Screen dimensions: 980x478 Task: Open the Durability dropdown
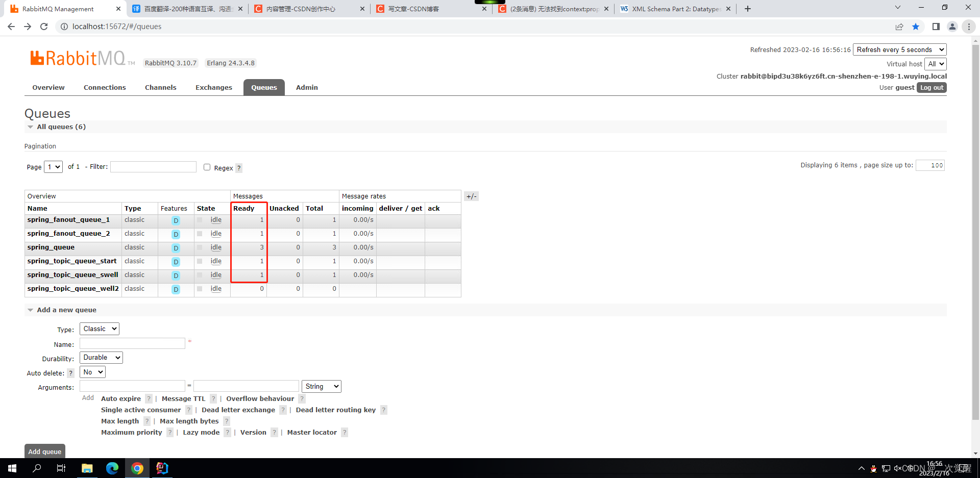pyautogui.click(x=101, y=358)
